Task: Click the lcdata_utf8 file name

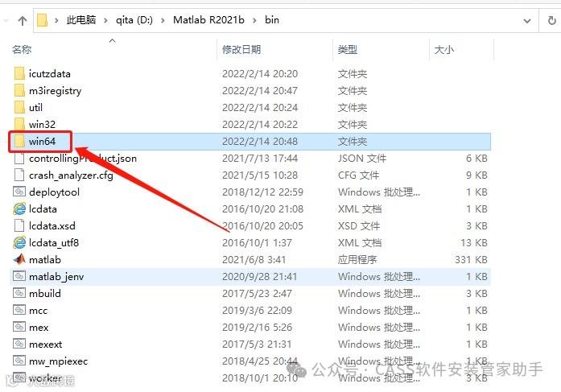Action: point(54,243)
